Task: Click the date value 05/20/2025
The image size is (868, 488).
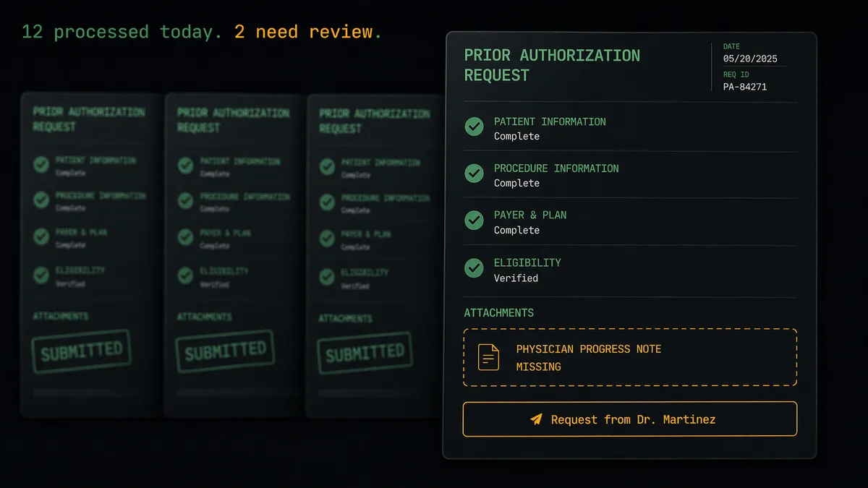Action: [750, 59]
